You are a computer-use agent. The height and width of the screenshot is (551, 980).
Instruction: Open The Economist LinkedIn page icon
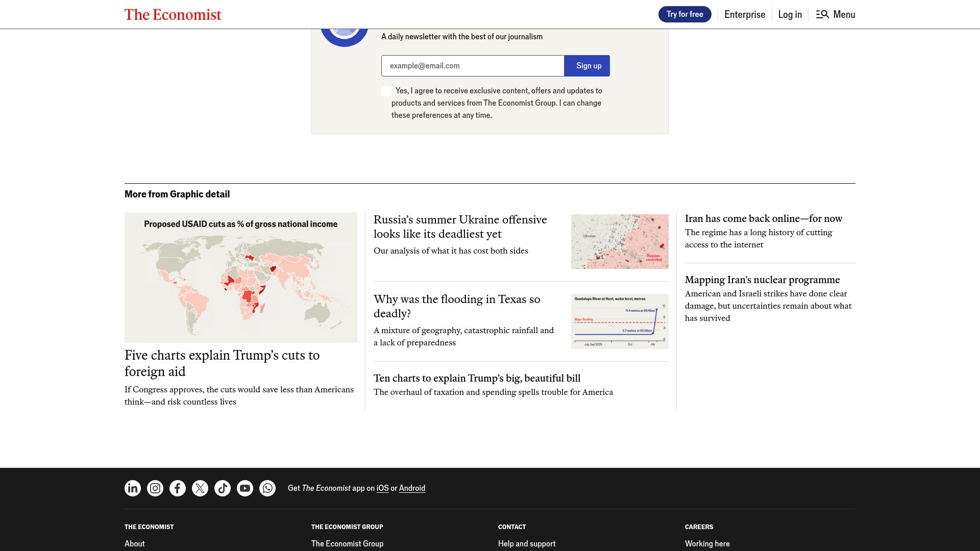click(133, 488)
